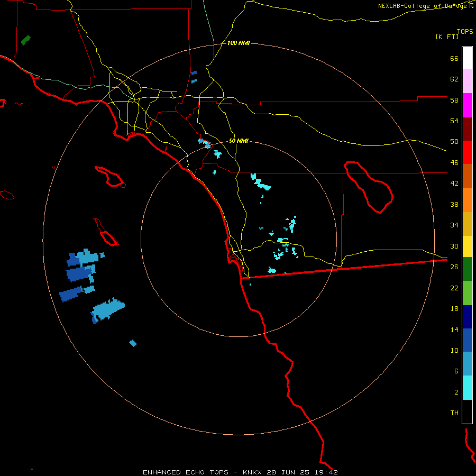This screenshot has height=476, width=476.
Task: Click the "50 NMI" range ring label
Action: pyautogui.click(x=239, y=141)
